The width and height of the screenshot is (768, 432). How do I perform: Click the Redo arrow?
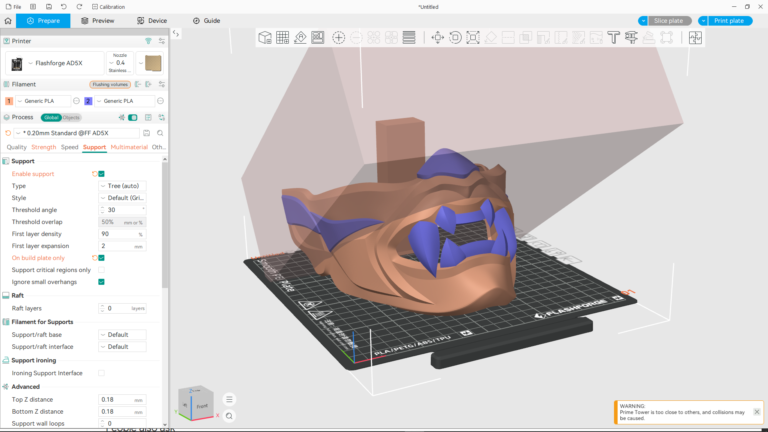[79, 7]
